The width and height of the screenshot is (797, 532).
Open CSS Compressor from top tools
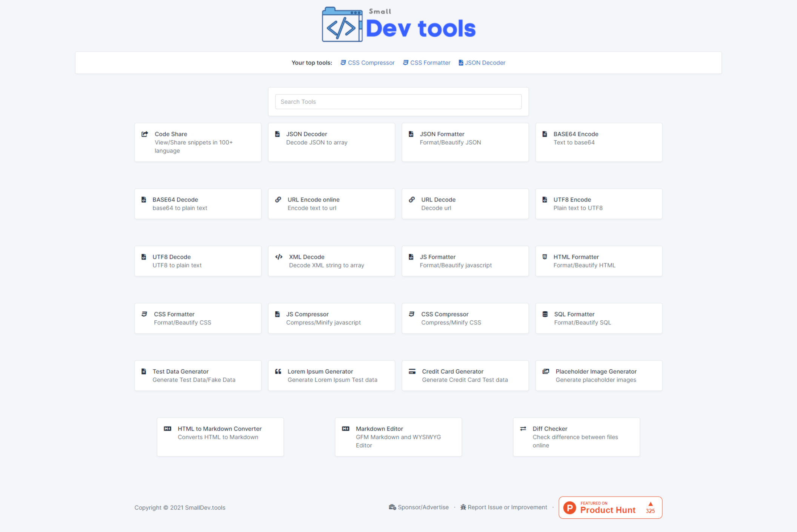[371, 63]
